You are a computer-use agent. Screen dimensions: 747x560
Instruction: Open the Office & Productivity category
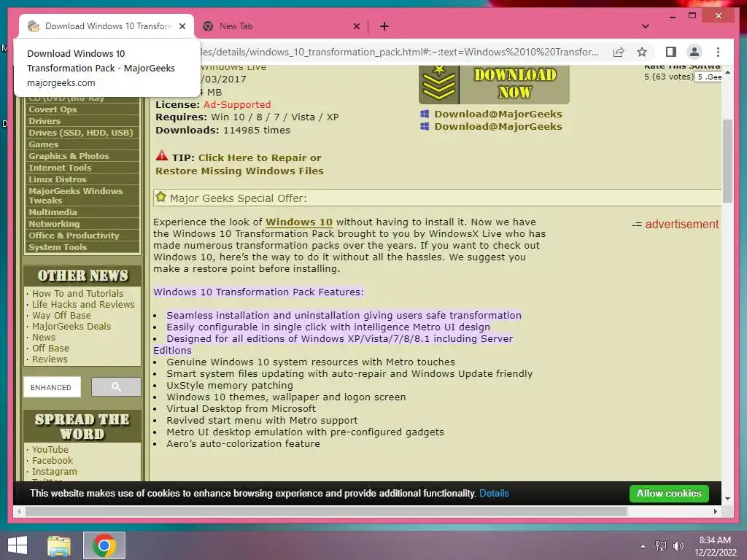tap(74, 236)
